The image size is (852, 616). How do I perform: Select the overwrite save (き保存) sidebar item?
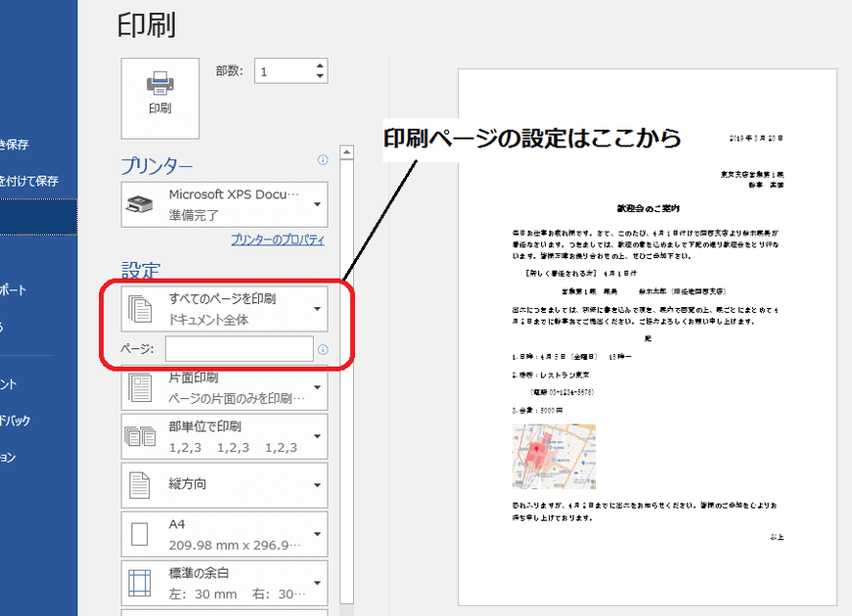coord(14,145)
